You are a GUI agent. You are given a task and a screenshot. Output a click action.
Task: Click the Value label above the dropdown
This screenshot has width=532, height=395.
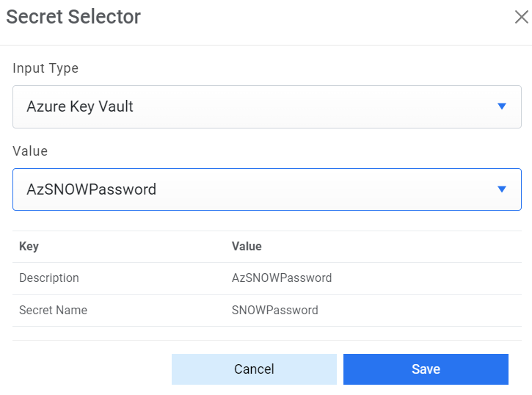pos(30,151)
